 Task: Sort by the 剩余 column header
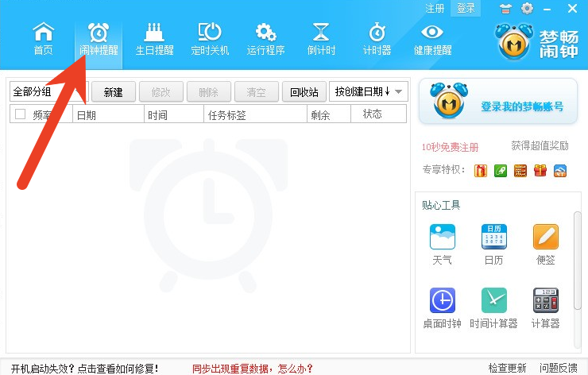(329, 114)
